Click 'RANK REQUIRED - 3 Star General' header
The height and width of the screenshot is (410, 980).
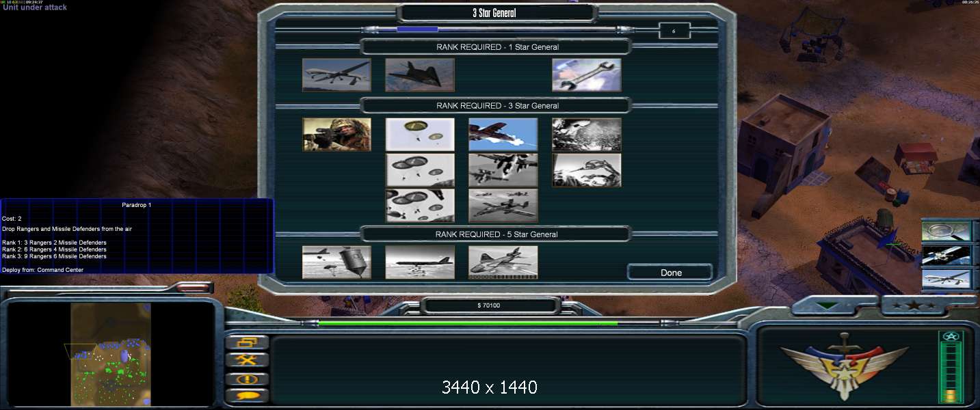[497, 106]
